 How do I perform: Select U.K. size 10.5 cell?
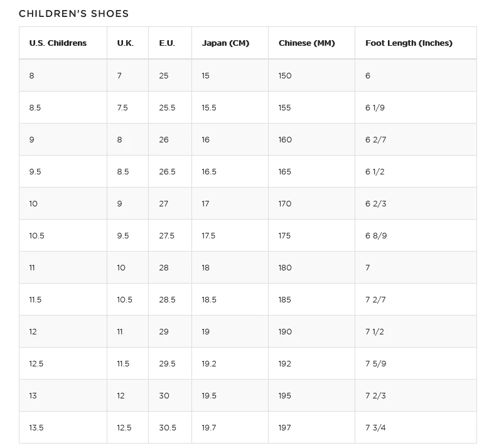tap(124, 300)
